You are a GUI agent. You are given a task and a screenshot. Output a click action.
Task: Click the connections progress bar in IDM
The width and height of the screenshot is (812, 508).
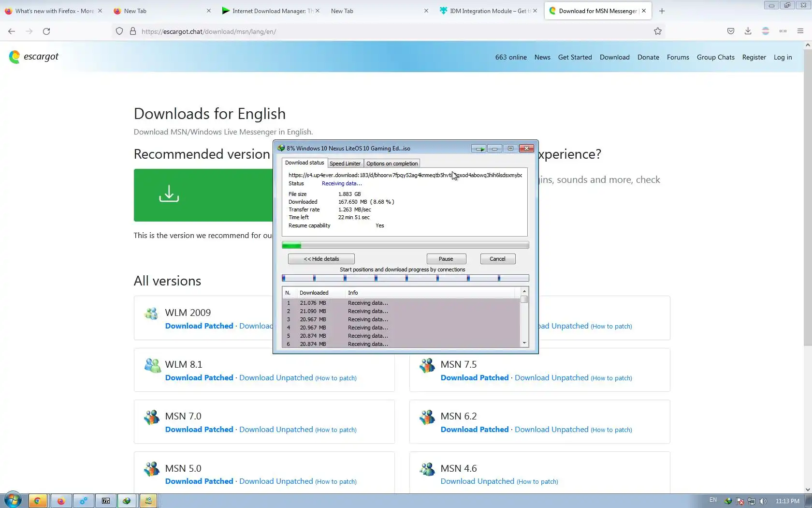[x=405, y=278]
